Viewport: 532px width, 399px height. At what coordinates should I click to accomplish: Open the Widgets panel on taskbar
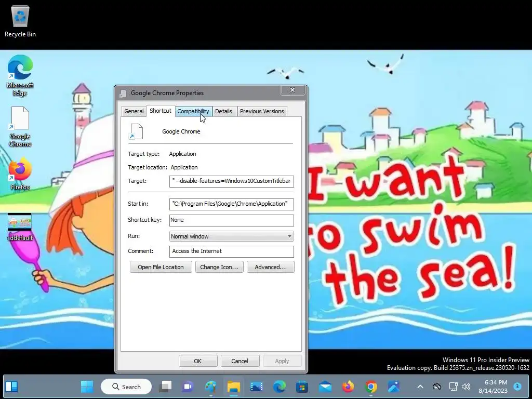point(12,387)
